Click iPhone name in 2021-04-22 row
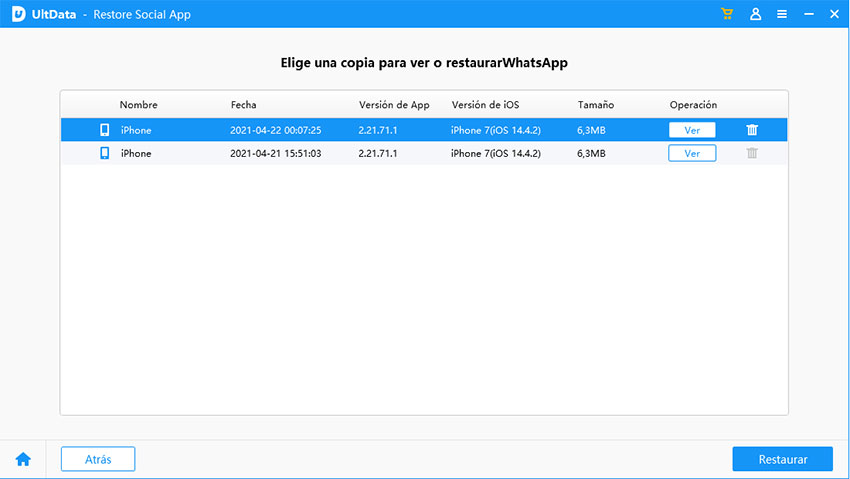The image size is (850, 479). click(x=136, y=130)
